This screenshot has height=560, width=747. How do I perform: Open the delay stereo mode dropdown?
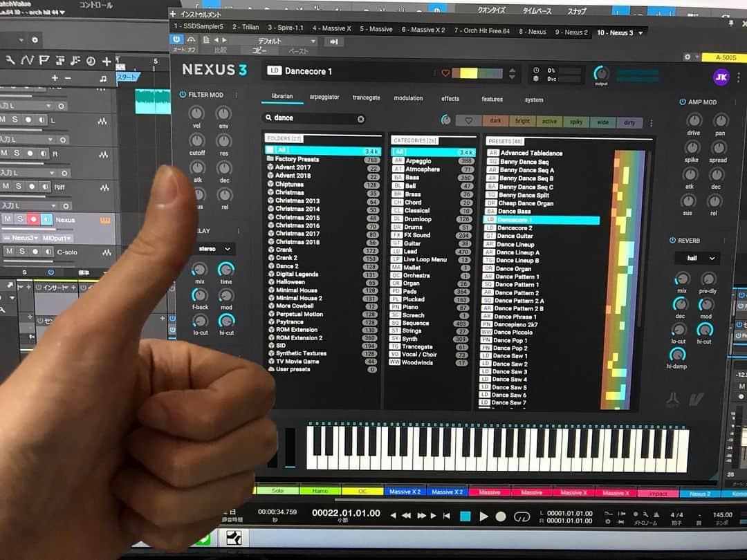214,249
